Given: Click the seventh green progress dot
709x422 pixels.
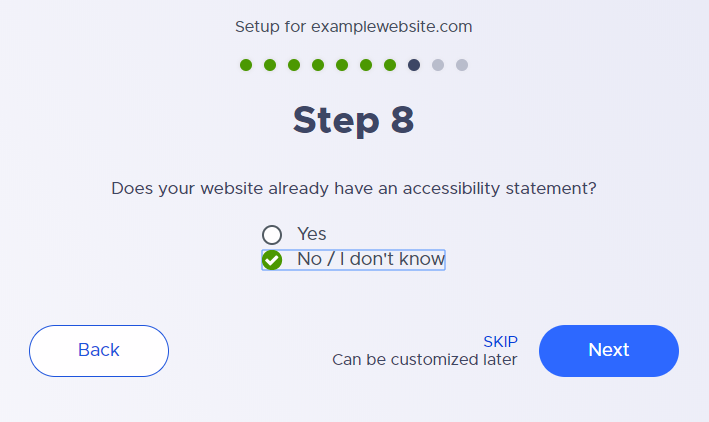Looking at the screenshot, I should coord(390,65).
